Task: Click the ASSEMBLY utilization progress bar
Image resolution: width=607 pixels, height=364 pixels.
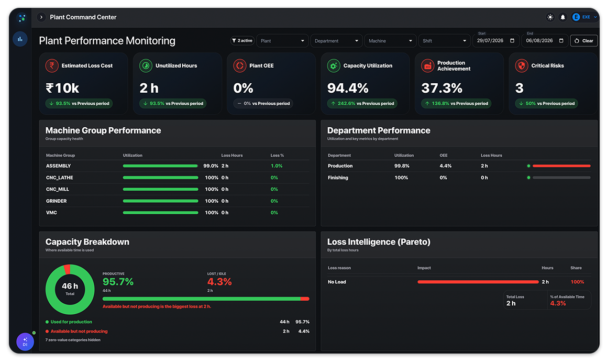Action: coord(161,166)
